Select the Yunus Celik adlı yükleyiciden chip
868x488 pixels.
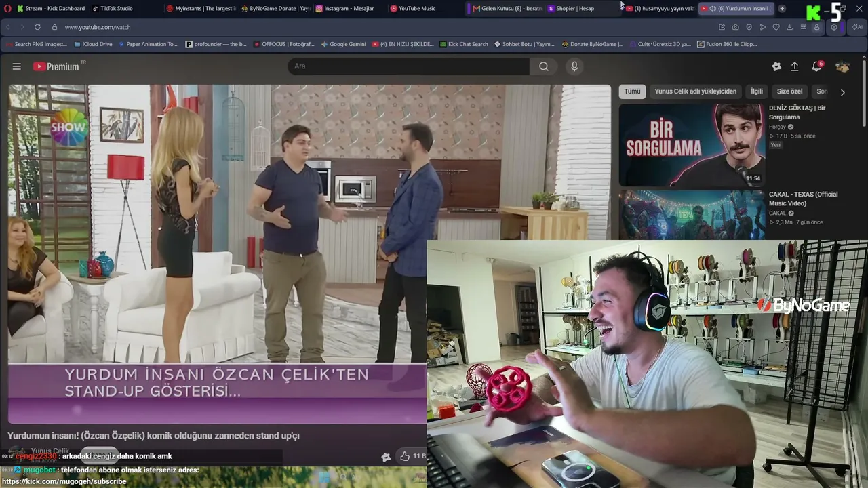(x=696, y=91)
